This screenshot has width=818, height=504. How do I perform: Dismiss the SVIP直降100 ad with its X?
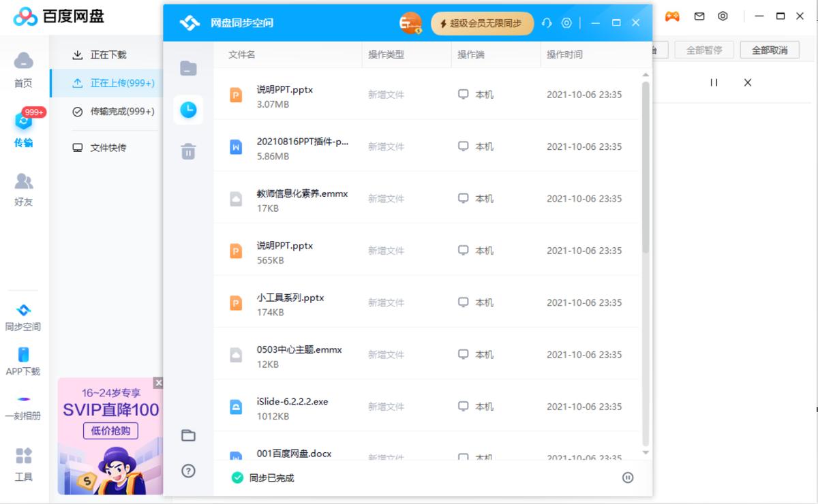click(x=159, y=383)
